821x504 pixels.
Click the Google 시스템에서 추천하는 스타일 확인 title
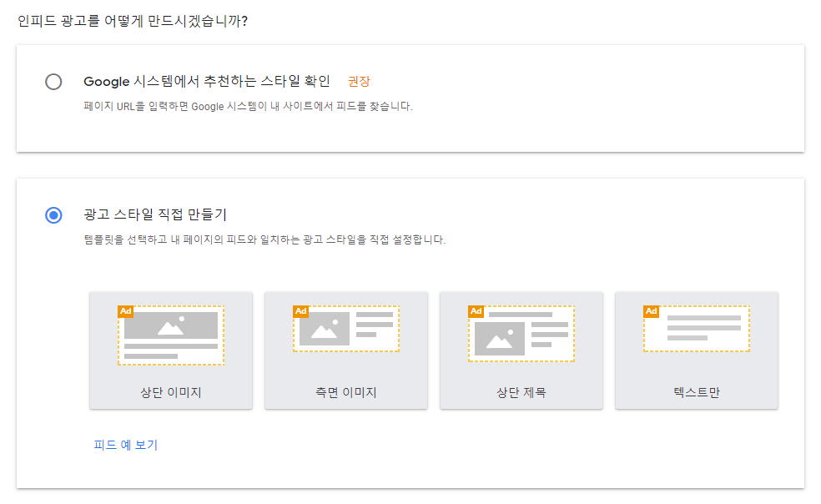point(207,81)
